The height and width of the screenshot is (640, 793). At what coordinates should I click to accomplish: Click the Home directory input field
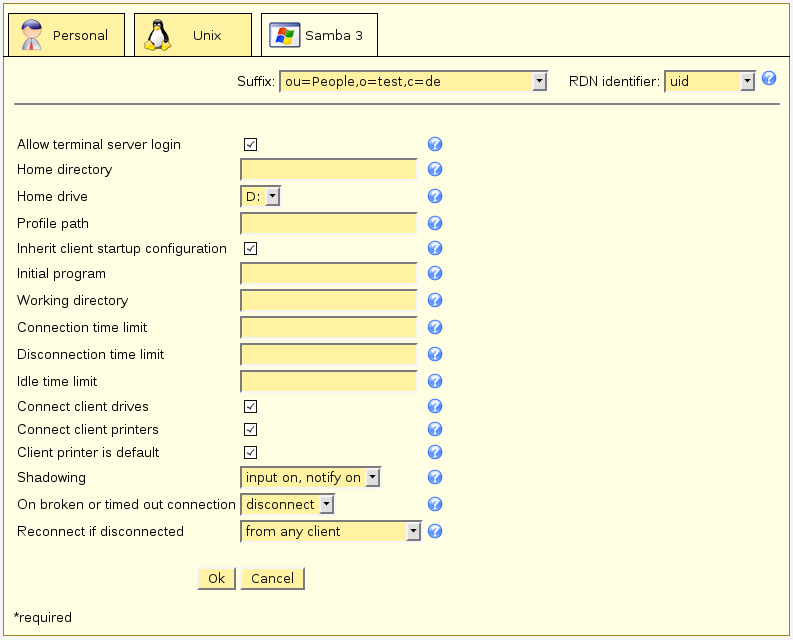tap(329, 170)
